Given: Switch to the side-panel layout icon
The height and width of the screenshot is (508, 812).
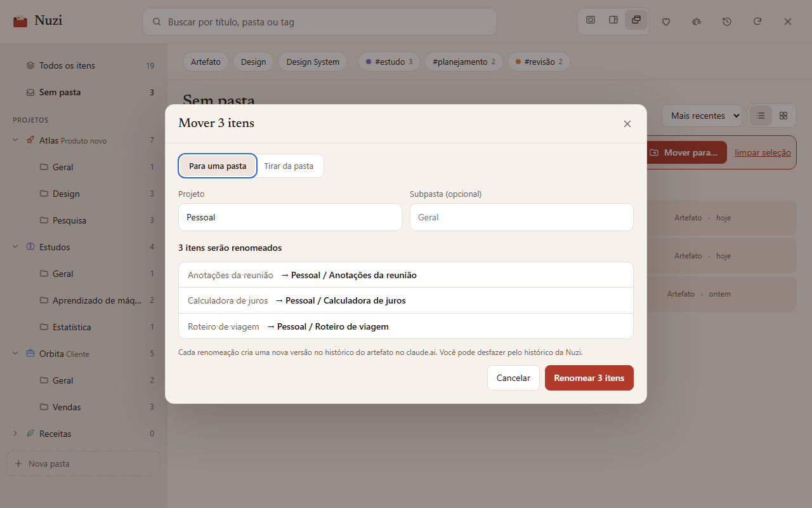Looking at the screenshot, I should pyautogui.click(x=613, y=20).
